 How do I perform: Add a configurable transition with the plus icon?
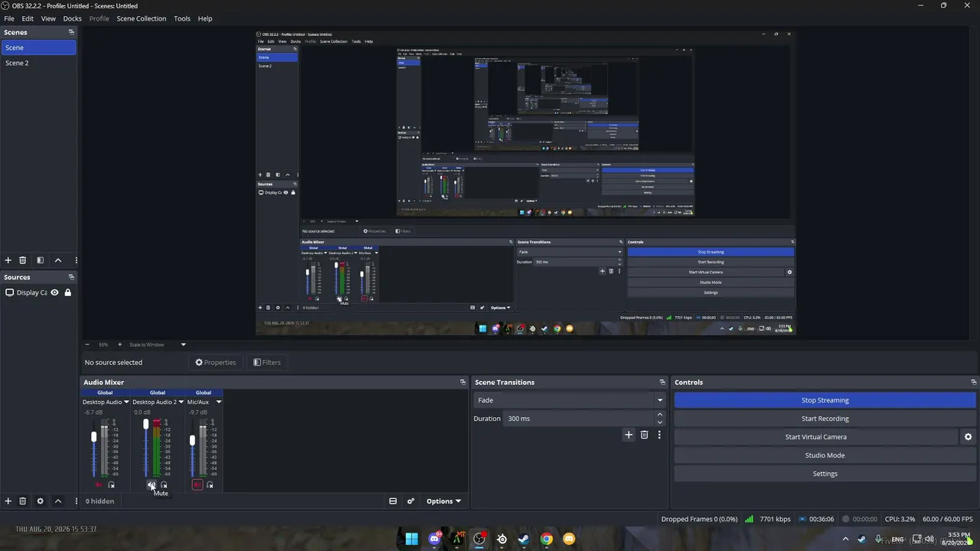[629, 435]
